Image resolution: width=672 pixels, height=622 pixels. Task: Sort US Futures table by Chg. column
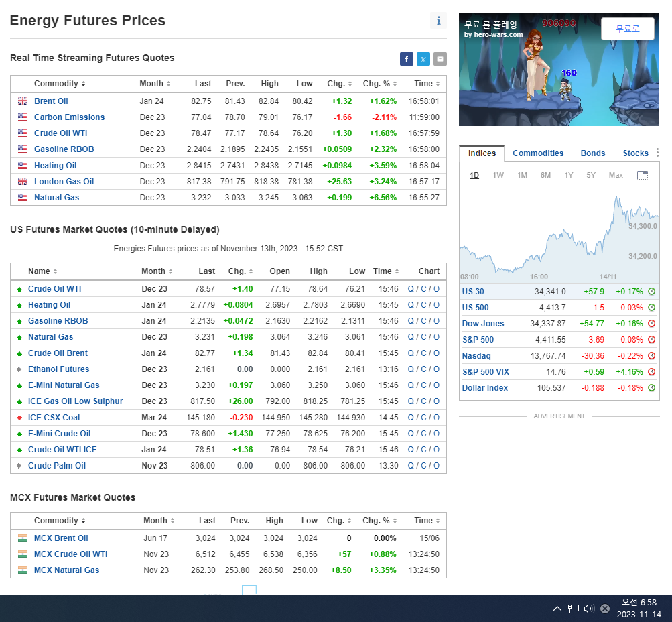[241, 271]
